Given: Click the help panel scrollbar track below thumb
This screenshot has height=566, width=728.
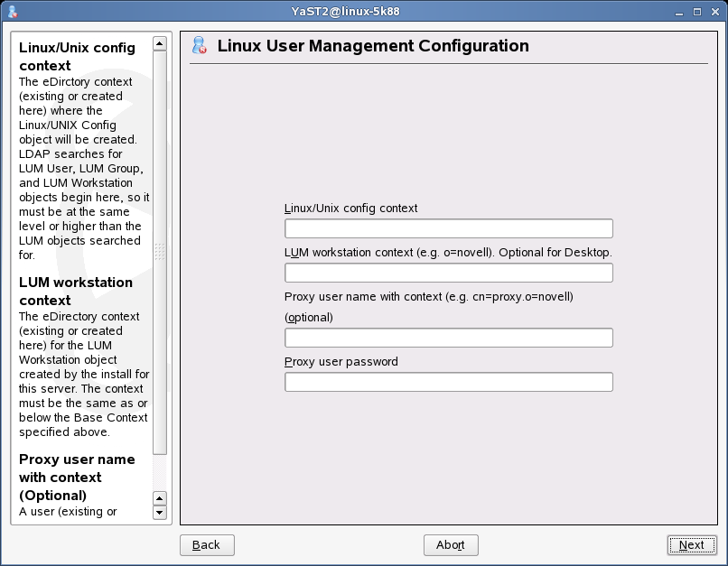Looking at the screenshot, I should point(160,473).
